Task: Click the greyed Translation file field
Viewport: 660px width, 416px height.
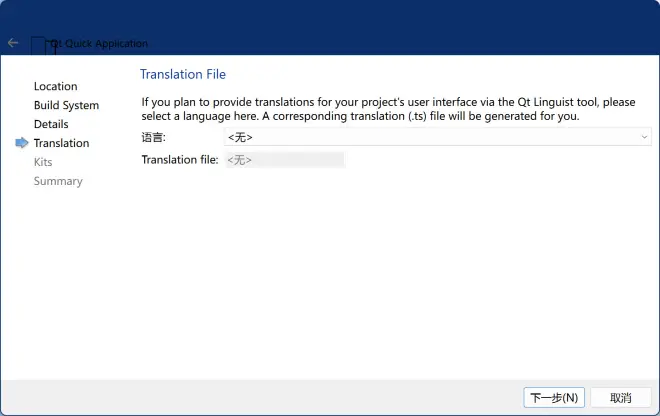Action: pyautogui.click(x=285, y=160)
